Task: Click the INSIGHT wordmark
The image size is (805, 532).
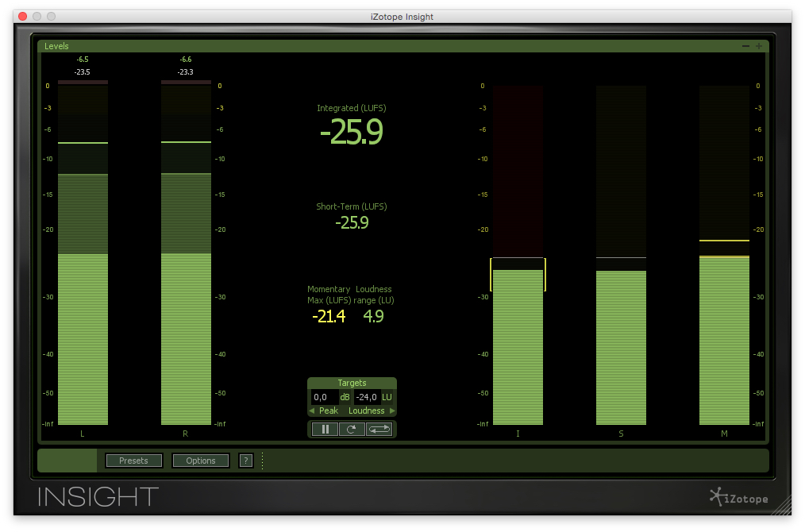Action: [95, 496]
